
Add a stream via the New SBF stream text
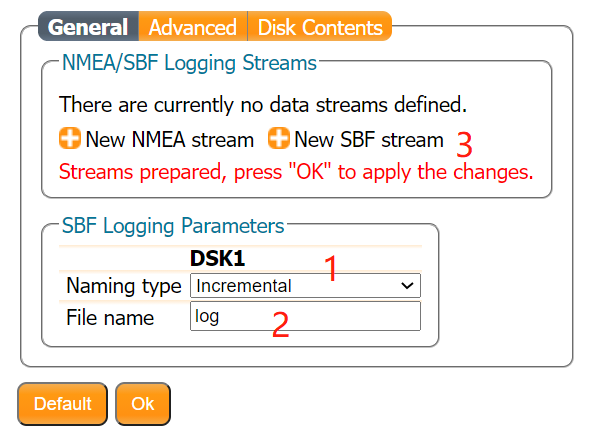369,140
